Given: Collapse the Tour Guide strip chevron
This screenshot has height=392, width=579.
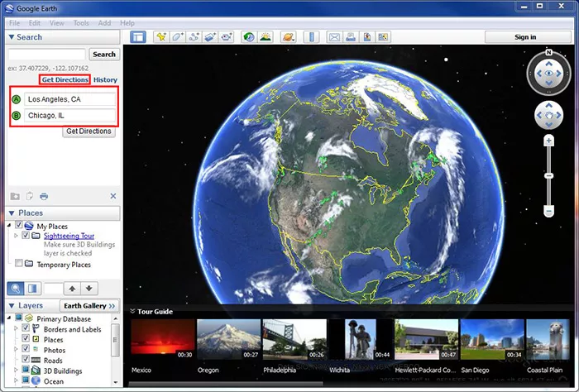Looking at the screenshot, I should pos(132,311).
